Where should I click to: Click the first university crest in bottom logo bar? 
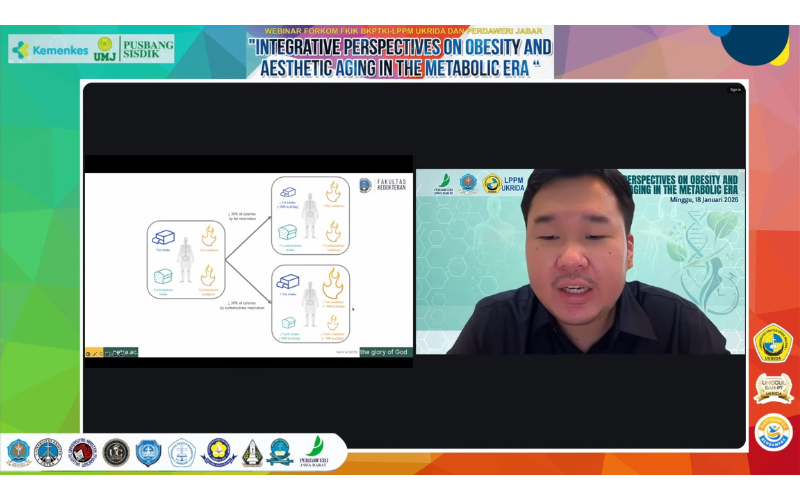[19, 453]
